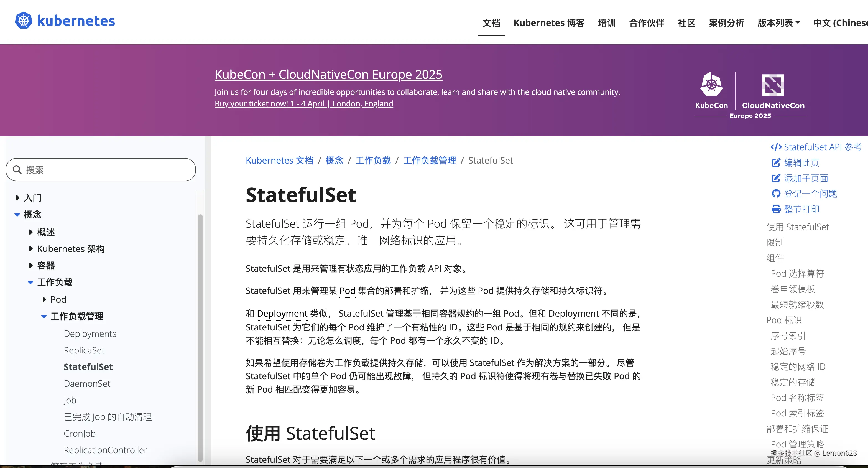The width and height of the screenshot is (868, 468).
Task: Click the 添加子页面 icon
Action: point(776,178)
